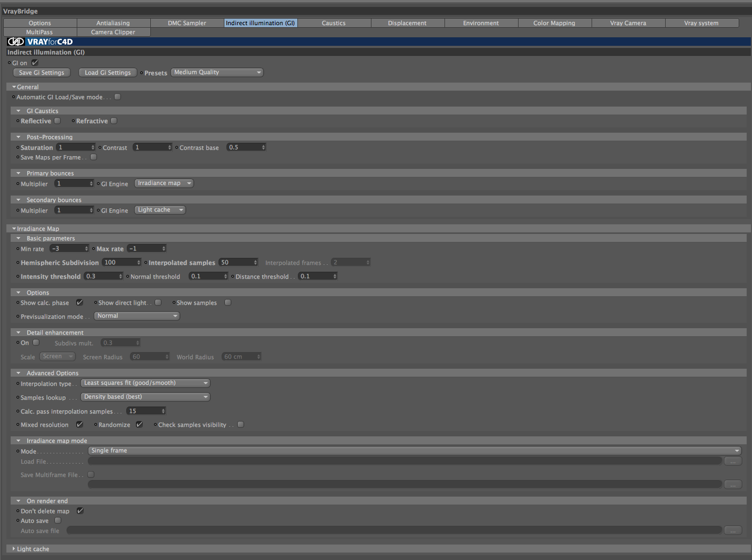Expand the Light cache section
Image resolution: width=752 pixels, height=560 pixels.
coord(14,549)
